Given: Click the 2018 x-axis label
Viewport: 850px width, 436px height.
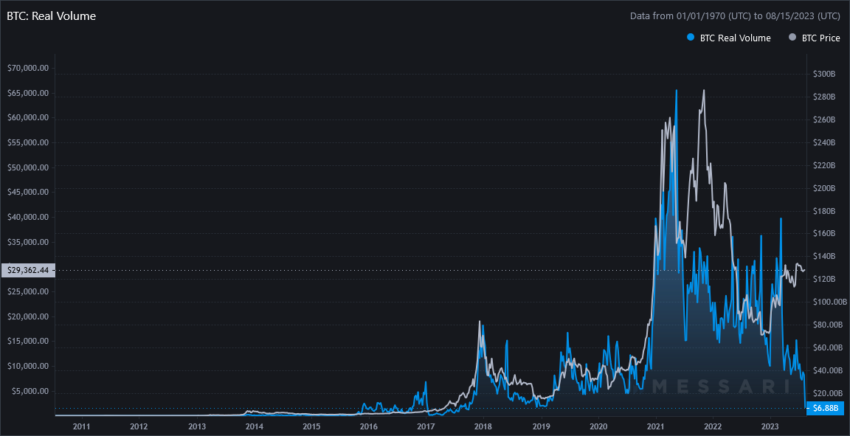Looking at the screenshot, I should pos(484,426).
